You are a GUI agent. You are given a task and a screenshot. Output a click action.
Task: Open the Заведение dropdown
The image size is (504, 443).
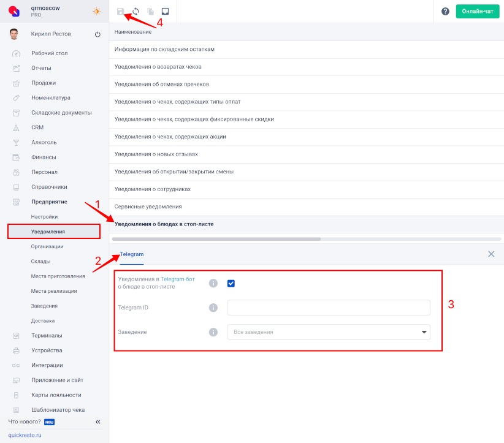pos(329,332)
